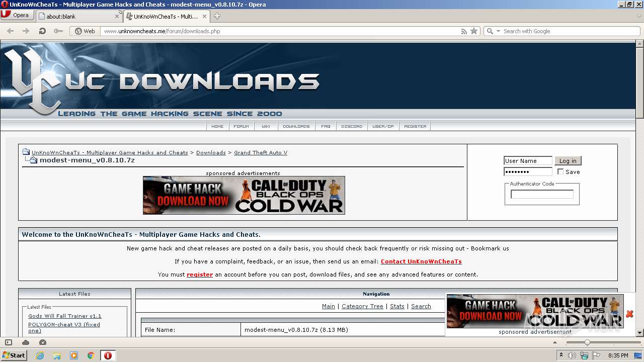Open the view options arrow beside zoom slider
This screenshot has width=644, height=362.
(x=554, y=342)
